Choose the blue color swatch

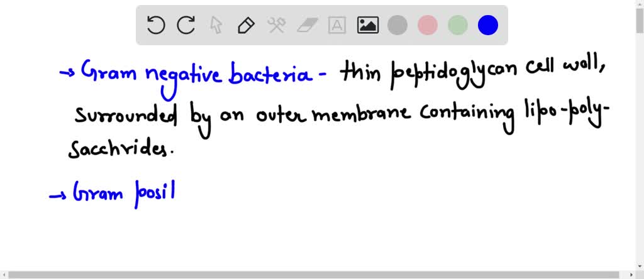(x=488, y=25)
